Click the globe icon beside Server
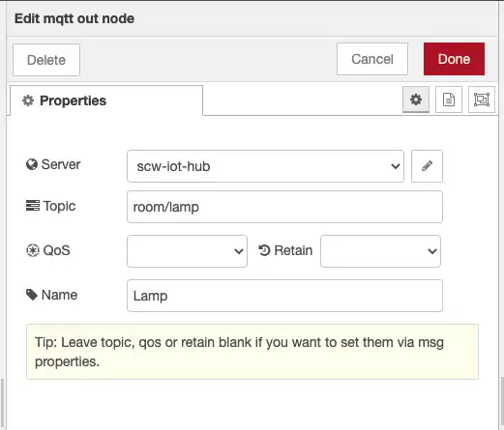504x430 pixels. pyautogui.click(x=32, y=164)
